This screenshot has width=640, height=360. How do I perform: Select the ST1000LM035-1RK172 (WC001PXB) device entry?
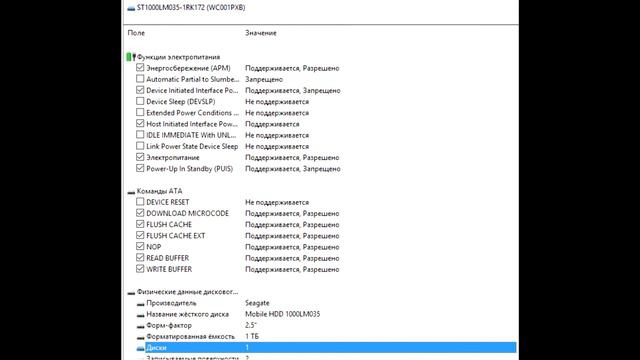click(x=191, y=7)
